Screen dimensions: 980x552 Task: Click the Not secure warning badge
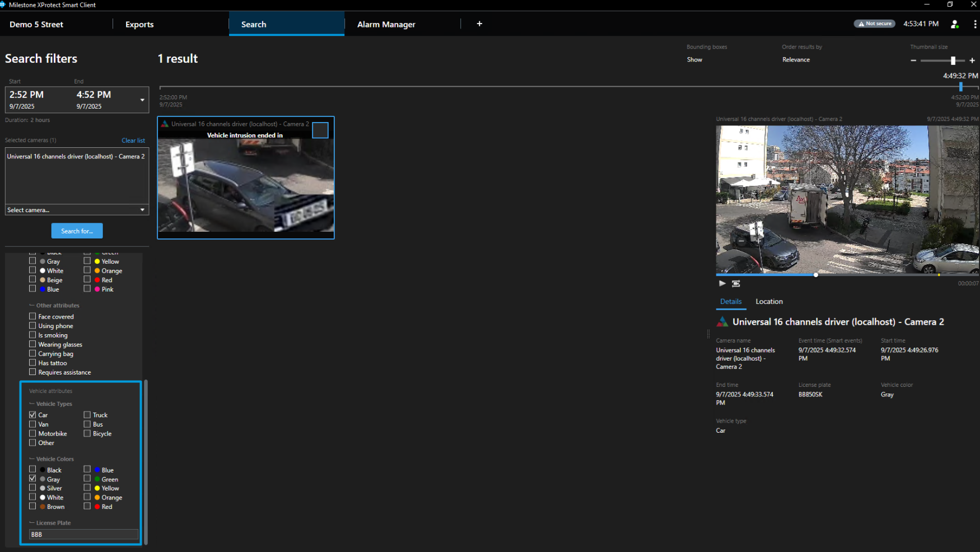[x=874, y=24]
